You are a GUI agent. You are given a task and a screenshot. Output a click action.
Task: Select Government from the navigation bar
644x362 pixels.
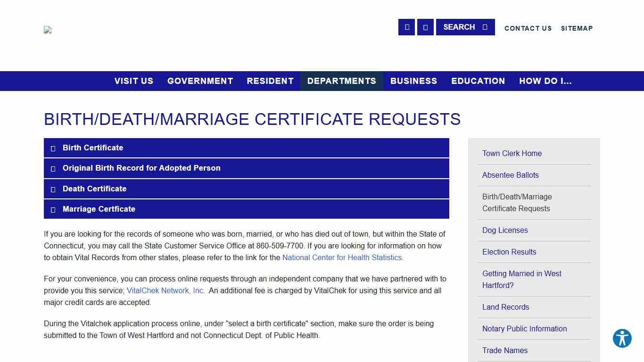click(200, 81)
